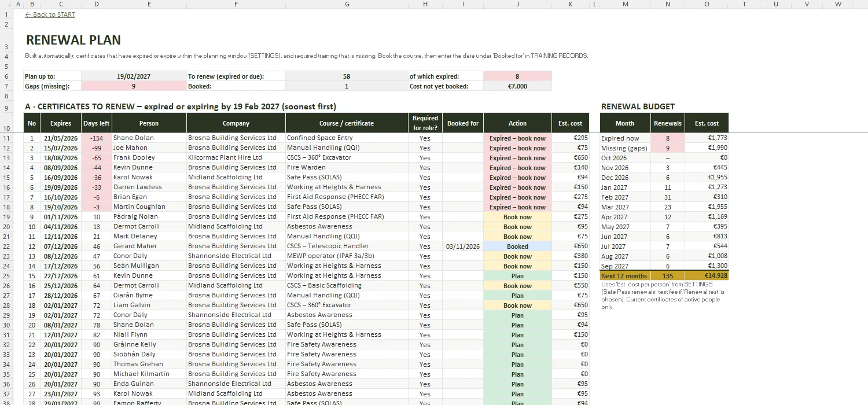Click the 'of which expired' value 8
Viewport: 868px width, 405px height.
(517, 76)
